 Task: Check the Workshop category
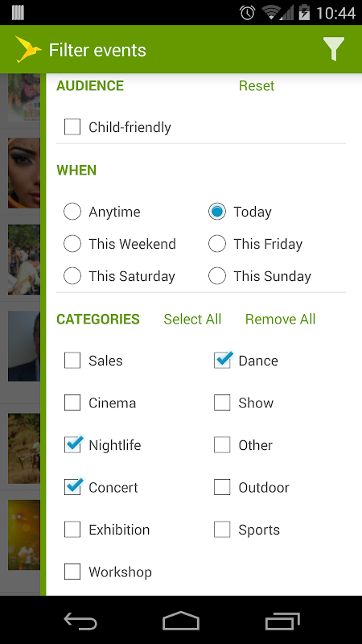point(72,572)
